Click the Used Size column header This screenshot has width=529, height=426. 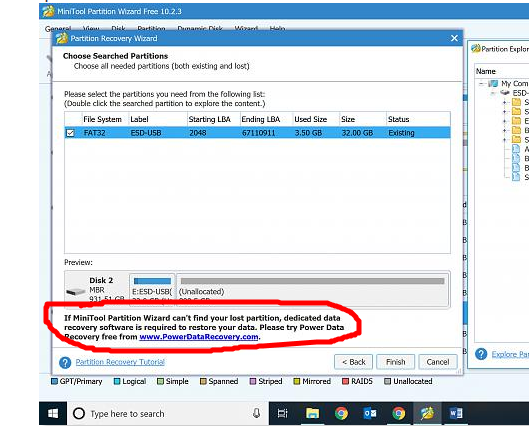coord(316,119)
